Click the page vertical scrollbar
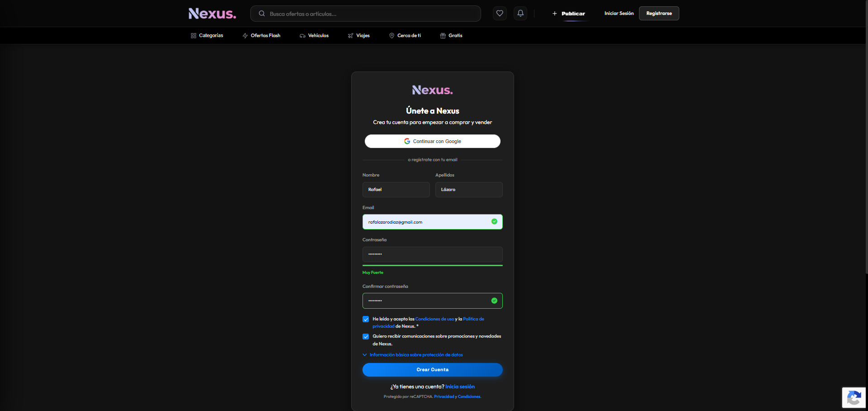This screenshot has width=868, height=411. [866, 137]
